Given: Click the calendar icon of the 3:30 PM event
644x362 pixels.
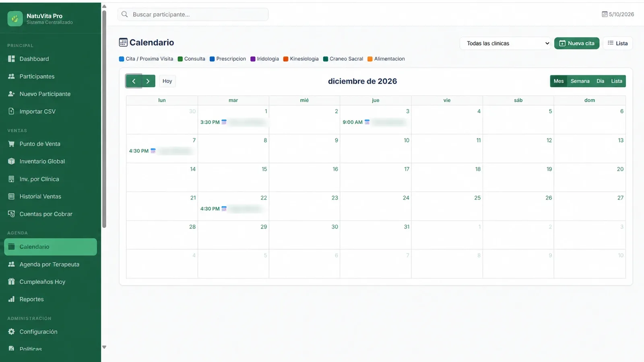Looking at the screenshot, I should [224, 122].
